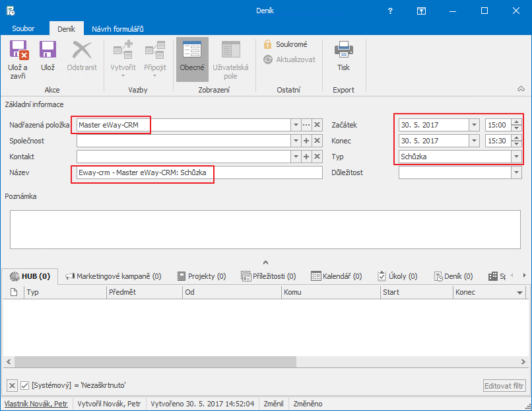Image resolution: width=532 pixels, height=411 pixels.
Task: Select the Deník ribbon tab
Action: pos(66,29)
